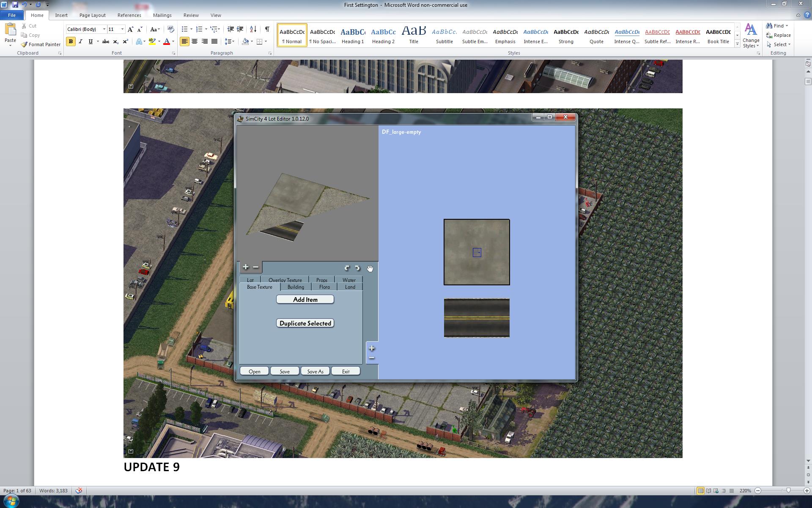Zoom out the Lot Editor 3D preview

pos(256,267)
